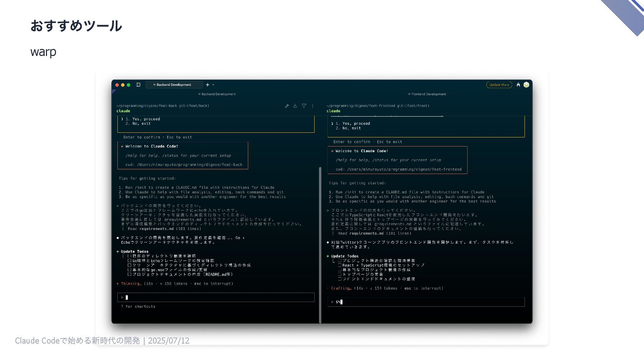The height and width of the screenshot is (362, 644).
Task: Click the backend Claude prompt input box
Action: pos(216,297)
